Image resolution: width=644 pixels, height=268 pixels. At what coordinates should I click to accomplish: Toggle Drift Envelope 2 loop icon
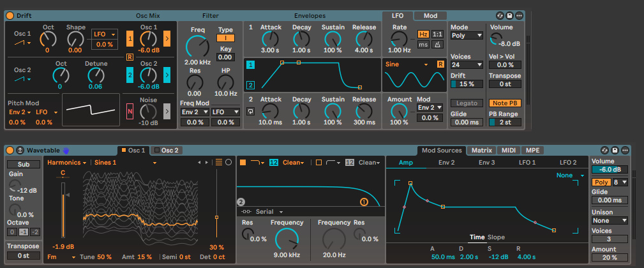point(250,111)
